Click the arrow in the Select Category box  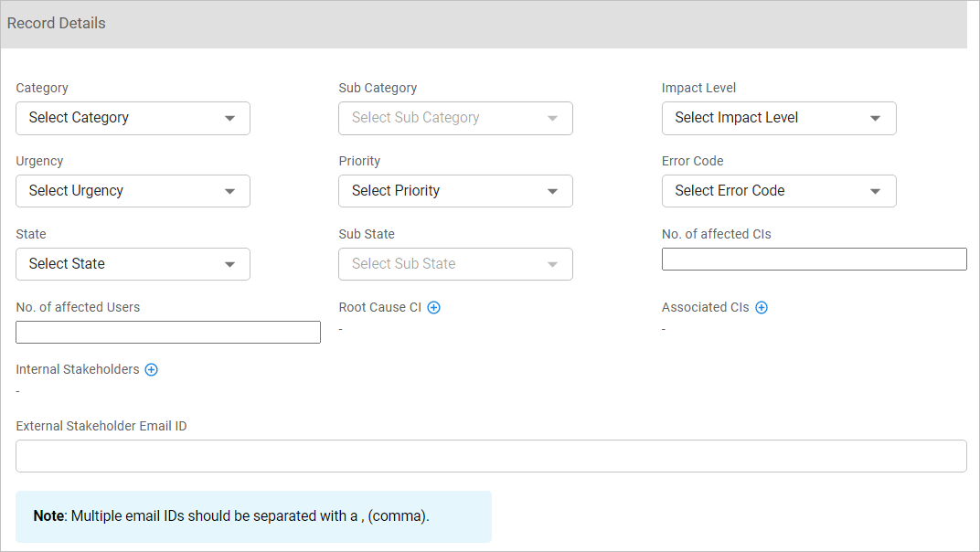[x=229, y=118]
